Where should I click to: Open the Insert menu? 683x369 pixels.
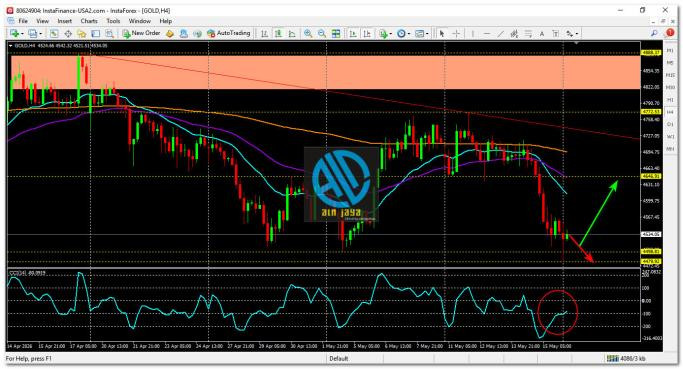pos(64,21)
